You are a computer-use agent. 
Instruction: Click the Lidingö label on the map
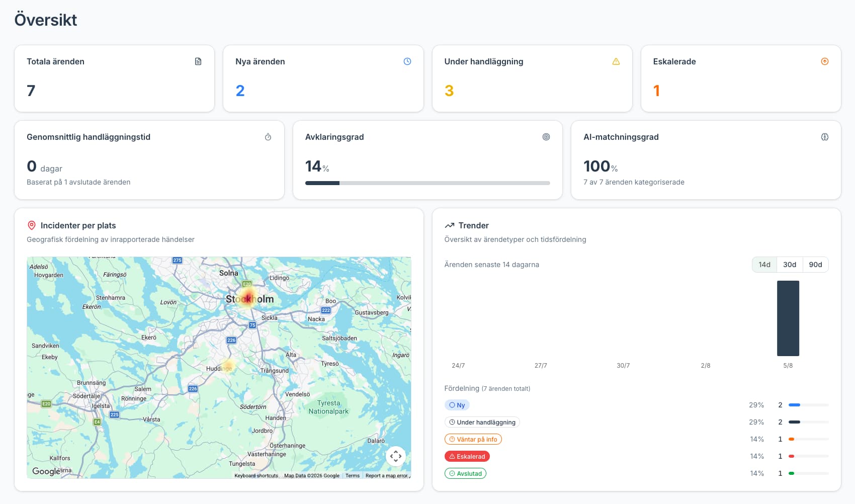[279, 278]
